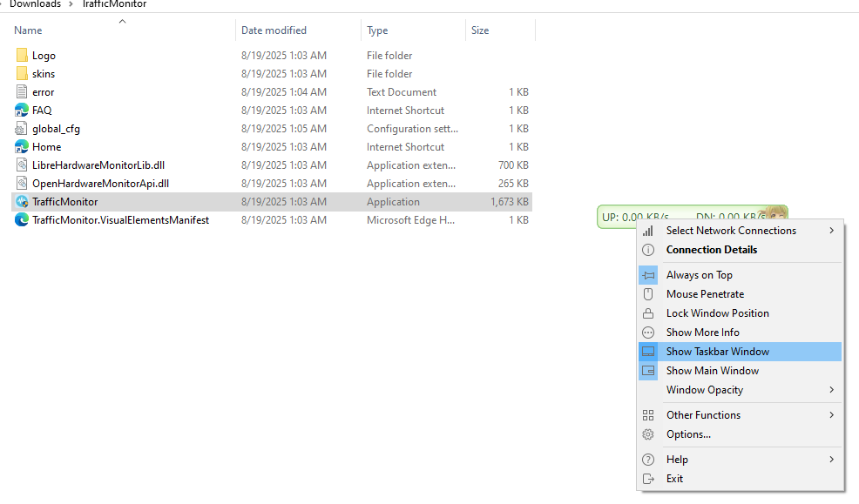Sort files by Date modified column
Image resolution: width=859 pixels, height=504 pixels.
tap(274, 30)
